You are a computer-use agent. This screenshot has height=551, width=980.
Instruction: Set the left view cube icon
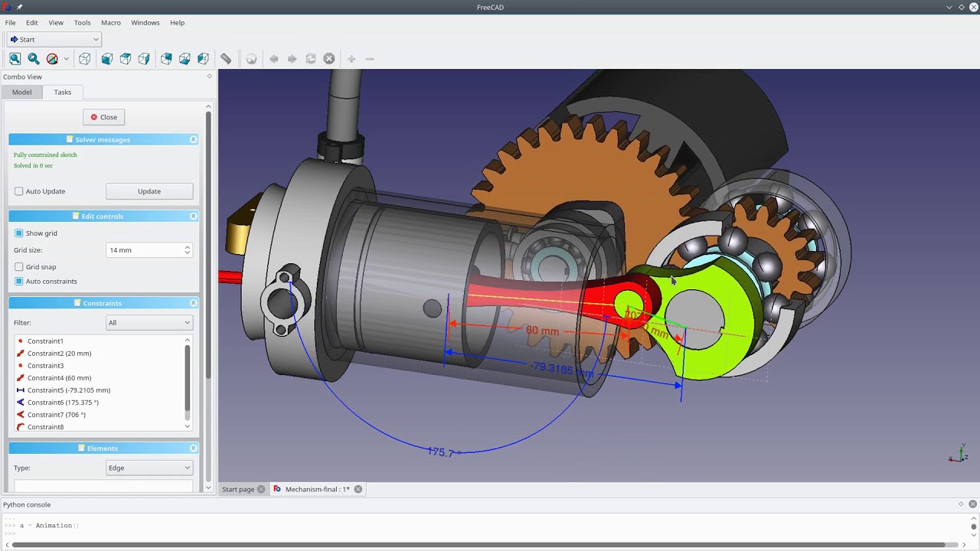[203, 59]
